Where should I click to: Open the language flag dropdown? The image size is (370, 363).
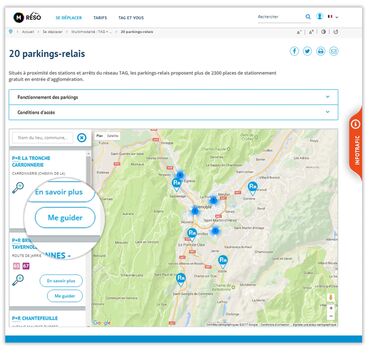tap(333, 17)
